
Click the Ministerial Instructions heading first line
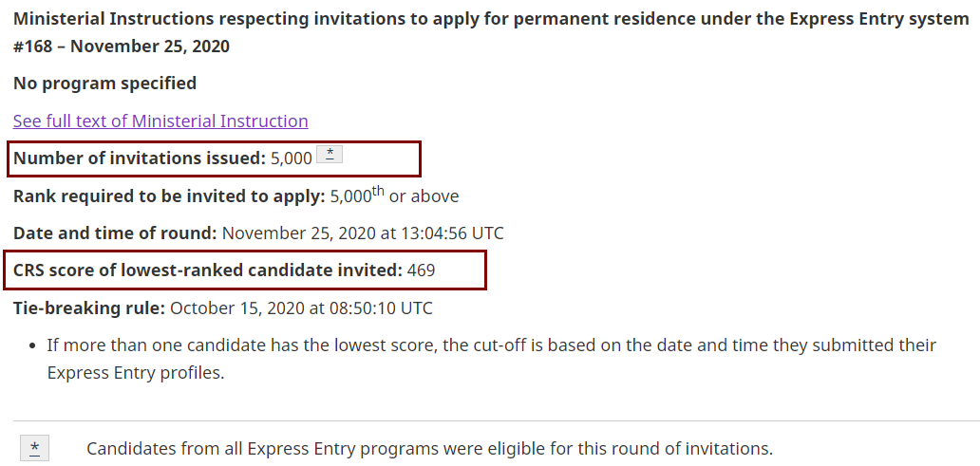click(490, 19)
